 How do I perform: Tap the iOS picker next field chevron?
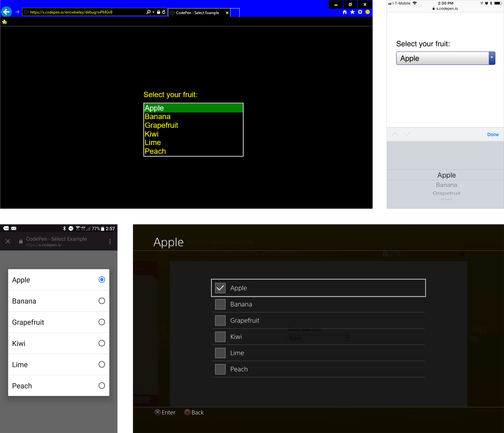(x=406, y=134)
